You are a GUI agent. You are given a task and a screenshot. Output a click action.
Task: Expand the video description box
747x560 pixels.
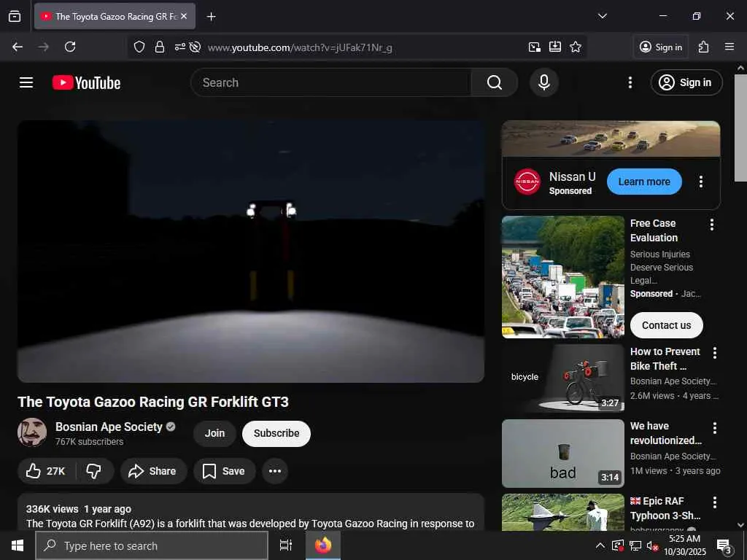[x=251, y=512]
